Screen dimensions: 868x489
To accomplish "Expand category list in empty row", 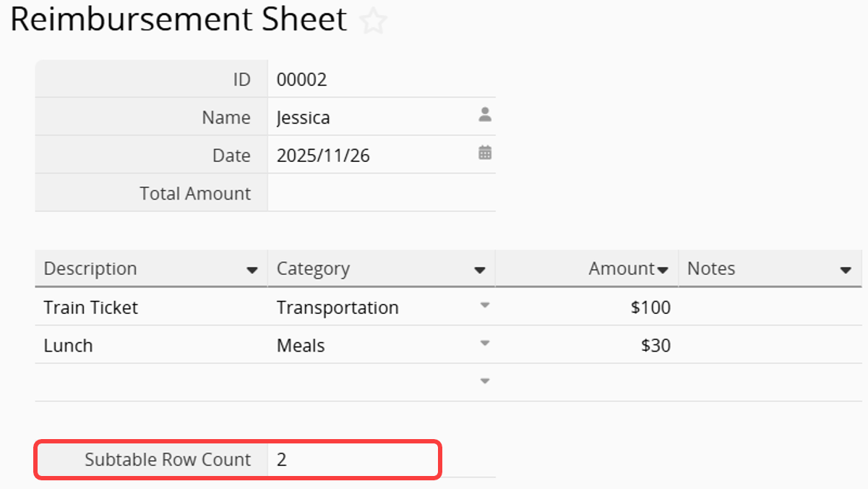I will point(485,380).
